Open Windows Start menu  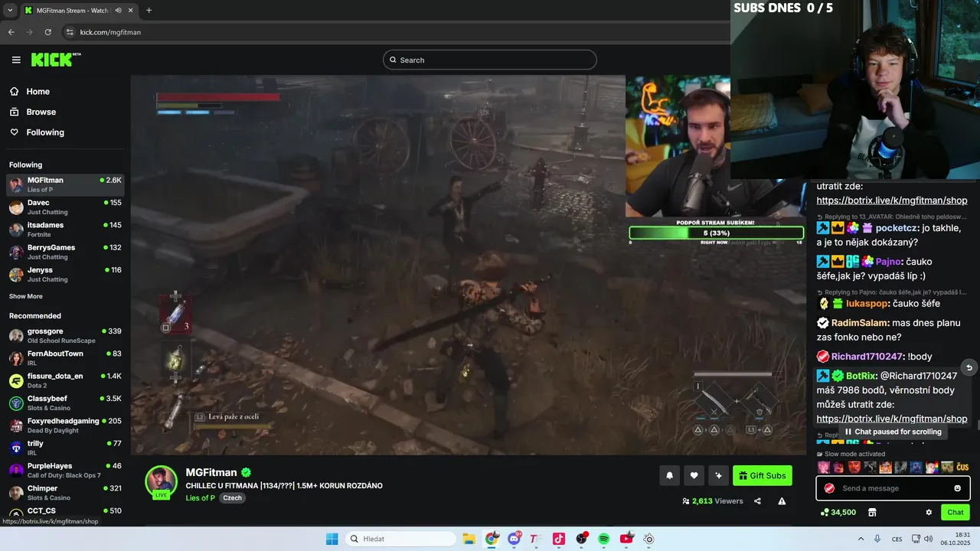(x=332, y=539)
